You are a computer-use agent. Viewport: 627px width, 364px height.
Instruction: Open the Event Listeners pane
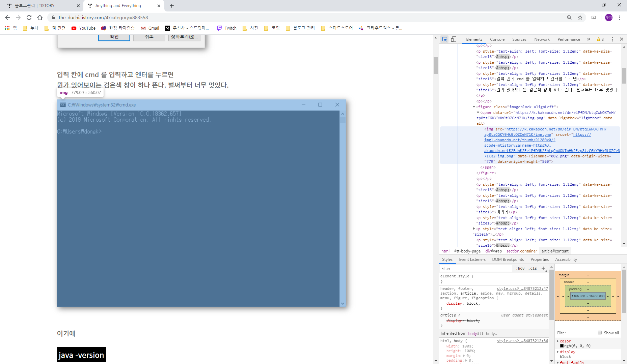click(x=472, y=260)
